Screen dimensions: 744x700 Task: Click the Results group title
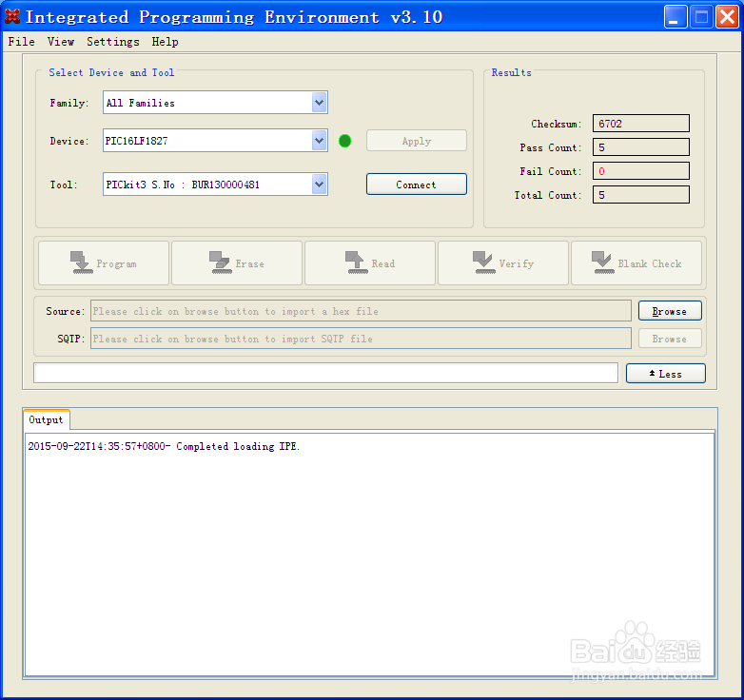click(511, 72)
